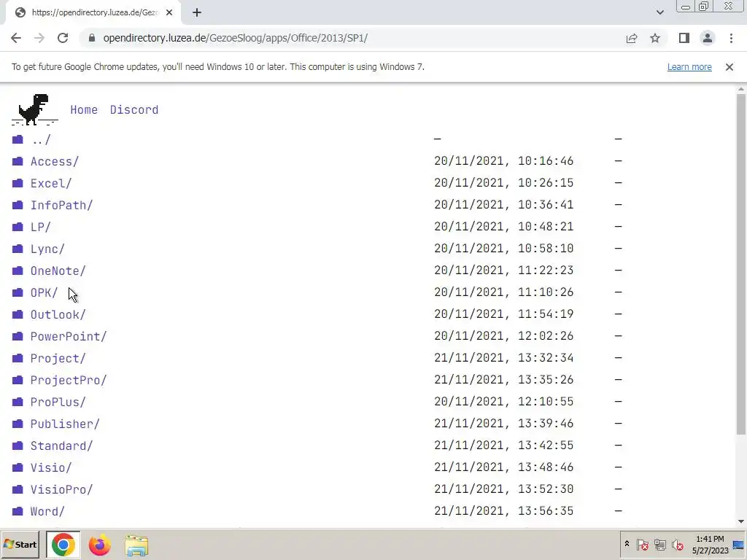This screenshot has width=747, height=560.
Task: Open the OPK/ folder
Action: 44,292
